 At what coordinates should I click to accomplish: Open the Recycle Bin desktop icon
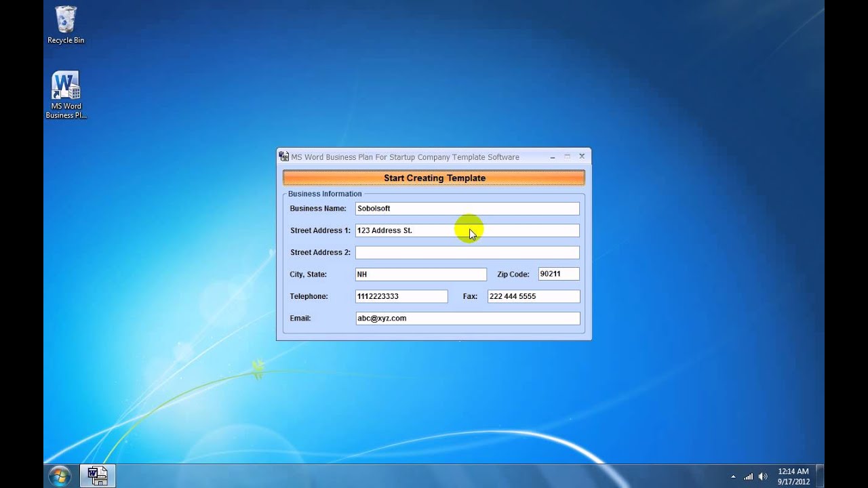[66, 25]
